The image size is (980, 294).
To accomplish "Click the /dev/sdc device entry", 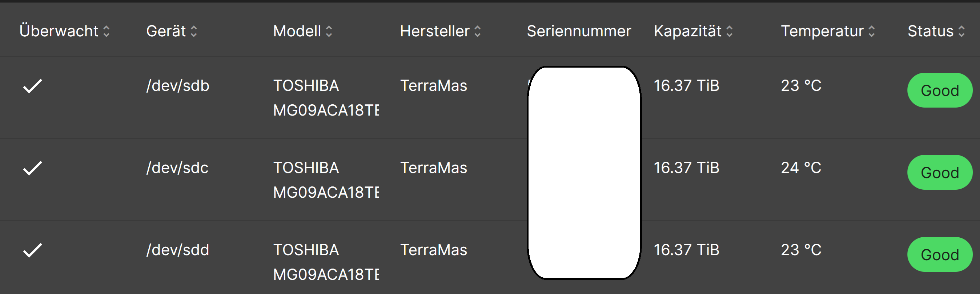I will pos(177,168).
